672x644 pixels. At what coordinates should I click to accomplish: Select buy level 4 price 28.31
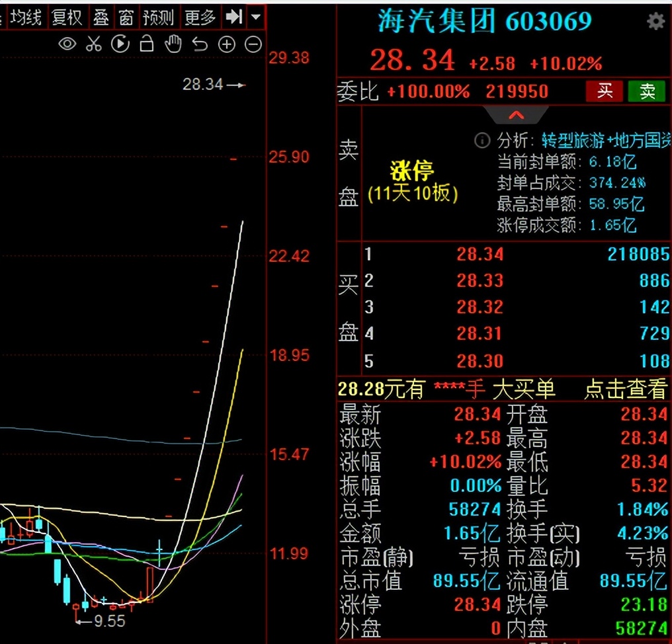480,334
